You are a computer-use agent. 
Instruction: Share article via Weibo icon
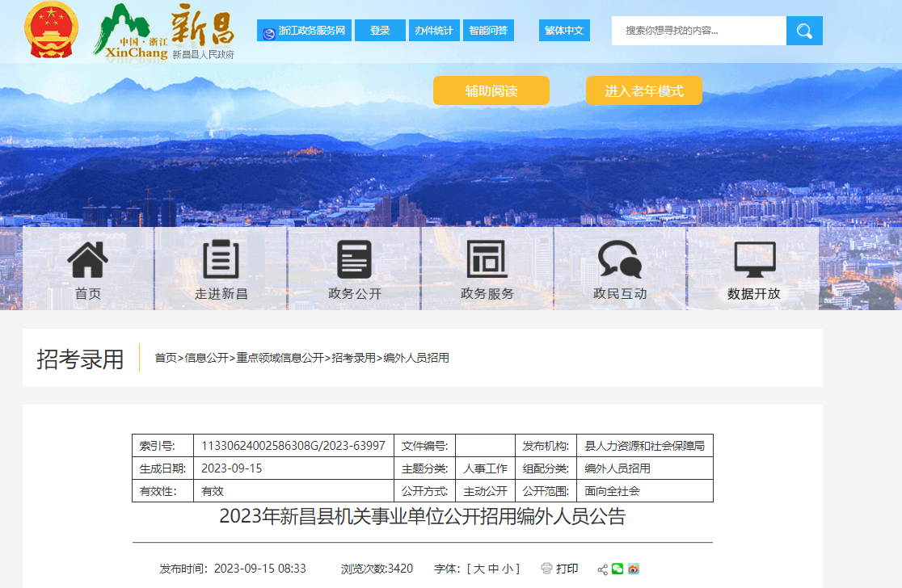coord(634,569)
